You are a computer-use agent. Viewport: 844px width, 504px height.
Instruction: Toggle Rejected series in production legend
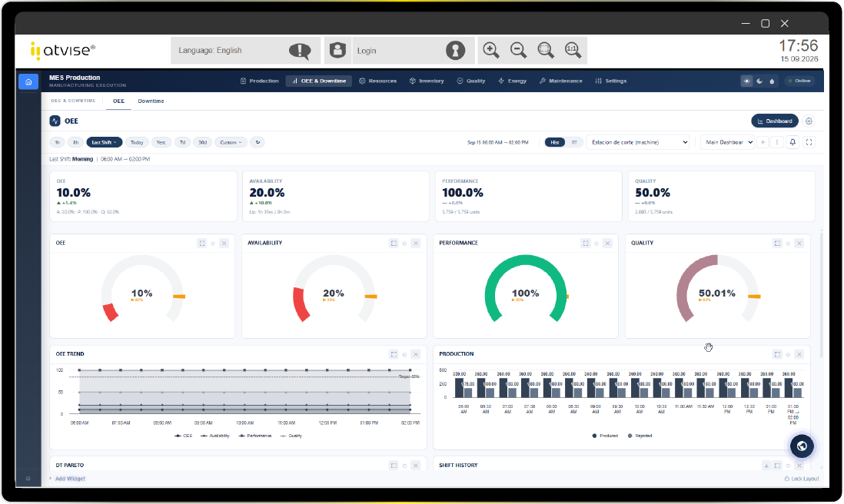[640, 436]
